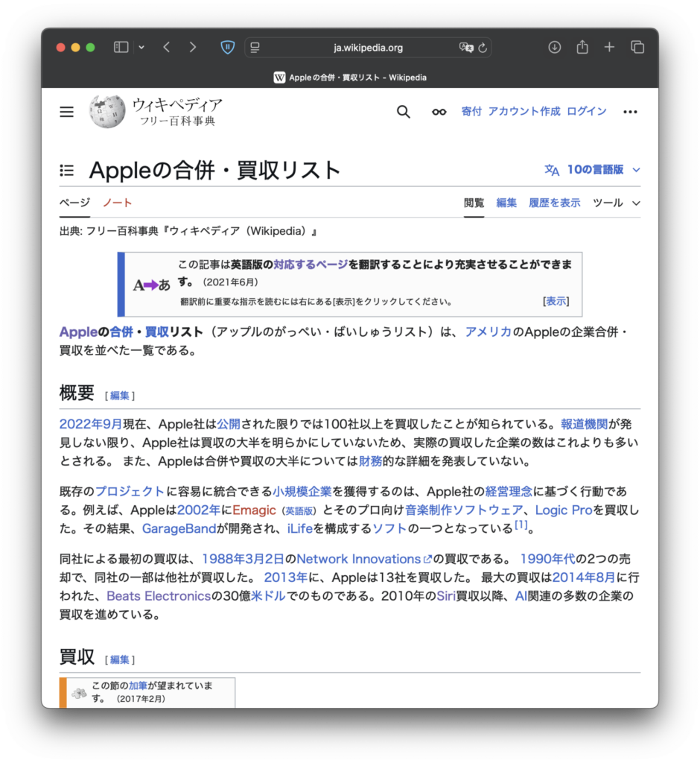Select the Appleの合併・買収リスト tab

350,77
